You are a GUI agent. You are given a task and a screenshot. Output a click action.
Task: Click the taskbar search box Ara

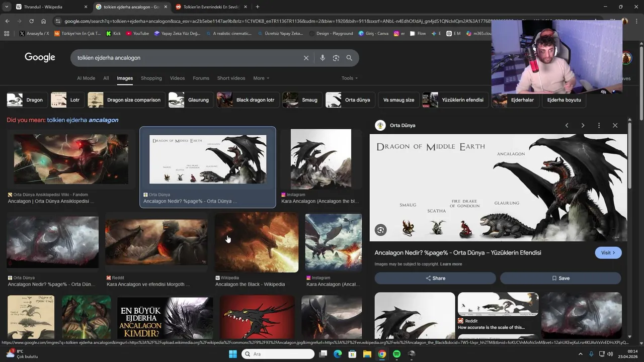point(278,354)
